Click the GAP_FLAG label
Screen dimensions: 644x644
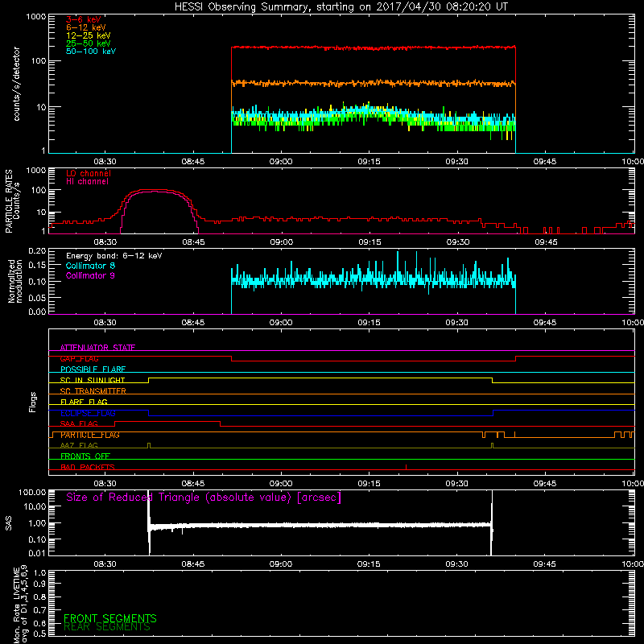pyautogui.click(x=79, y=358)
